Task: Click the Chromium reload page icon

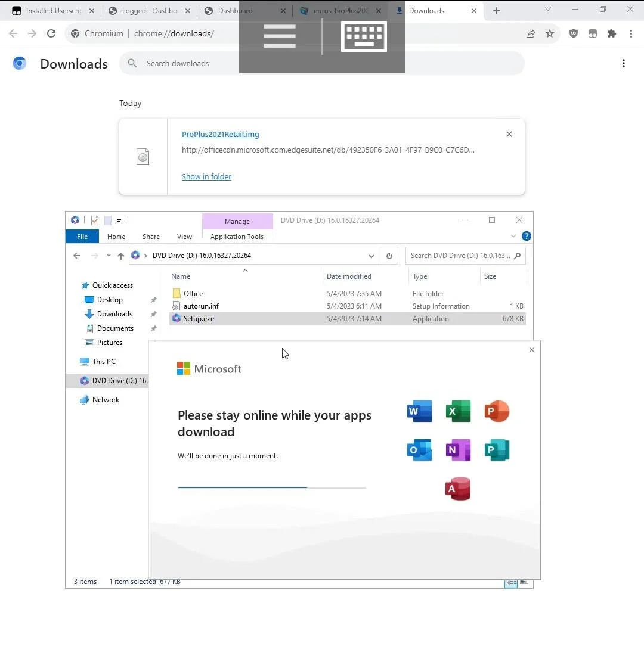Action: pyautogui.click(x=51, y=33)
